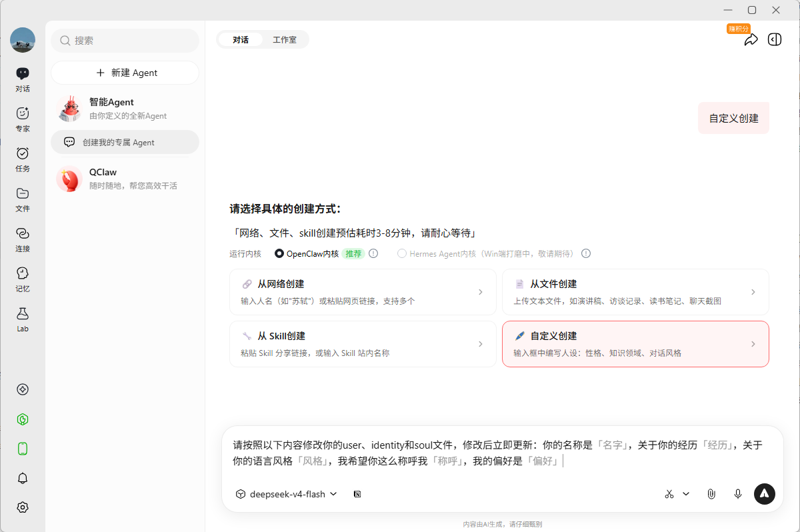
Task: Click the document icon on 从文件创建 card
Action: point(519,284)
